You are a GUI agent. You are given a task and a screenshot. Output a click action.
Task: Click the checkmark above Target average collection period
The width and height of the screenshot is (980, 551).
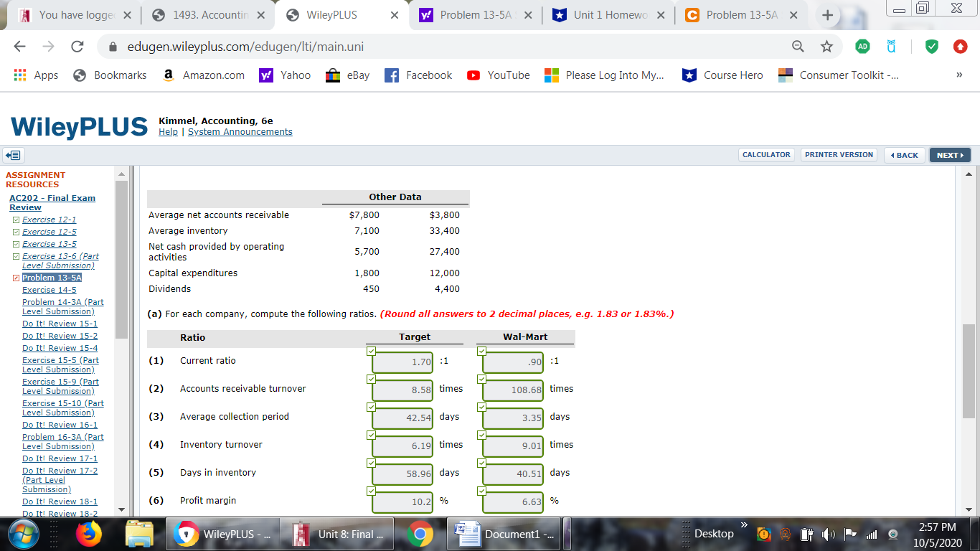[x=371, y=406]
